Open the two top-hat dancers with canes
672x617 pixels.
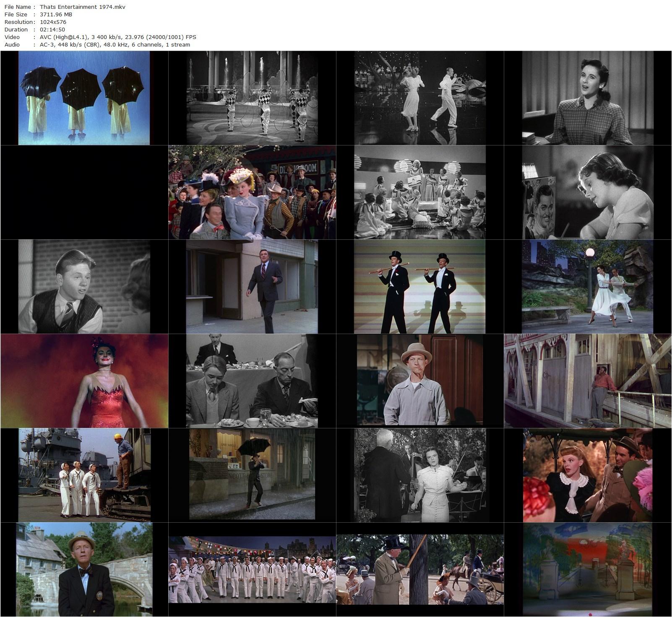[420, 287]
